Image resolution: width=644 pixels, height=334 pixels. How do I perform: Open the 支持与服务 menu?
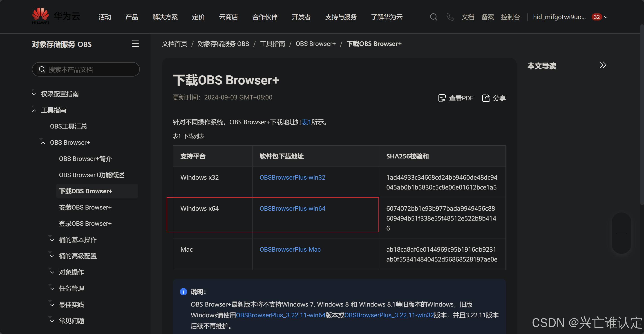[x=341, y=17]
